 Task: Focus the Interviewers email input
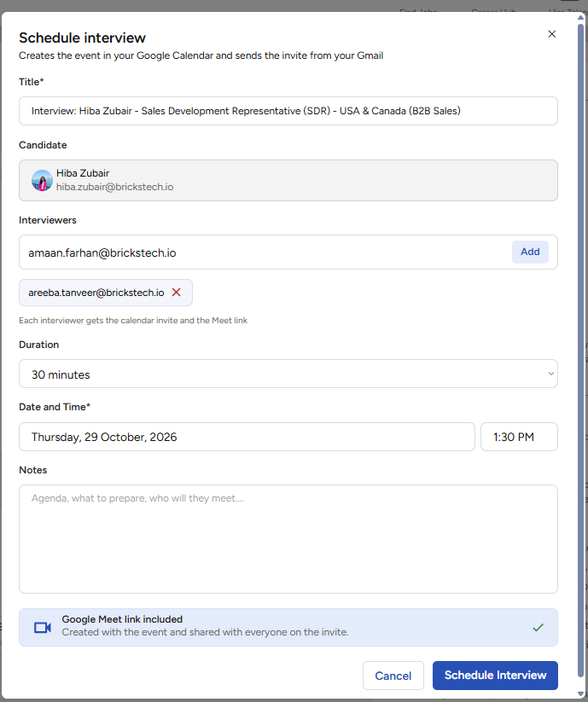pos(265,252)
